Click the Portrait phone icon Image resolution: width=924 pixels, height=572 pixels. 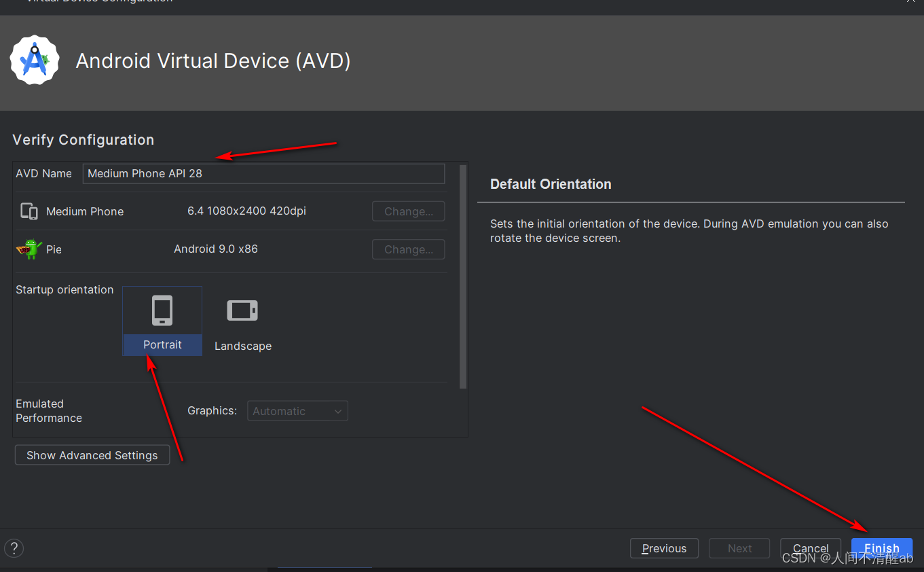[162, 310]
